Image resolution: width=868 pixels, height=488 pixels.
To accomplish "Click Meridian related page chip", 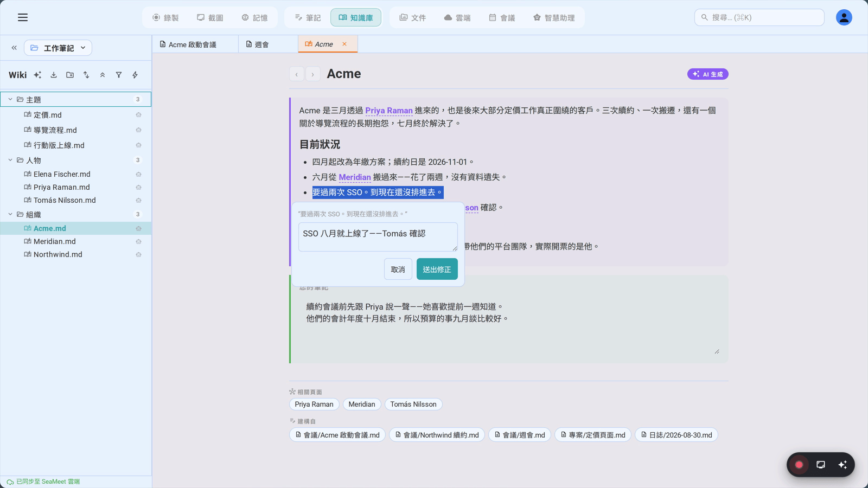I will [x=362, y=404].
